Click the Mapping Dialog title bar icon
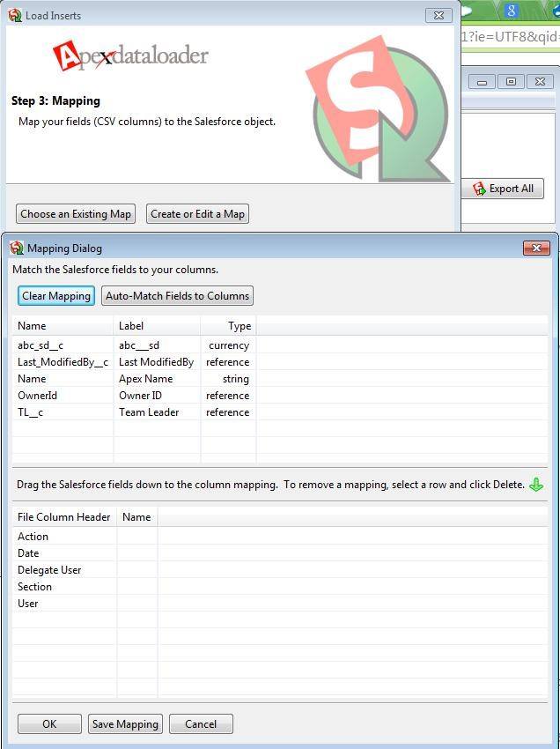Image resolution: width=560 pixels, height=749 pixels. [x=16, y=248]
